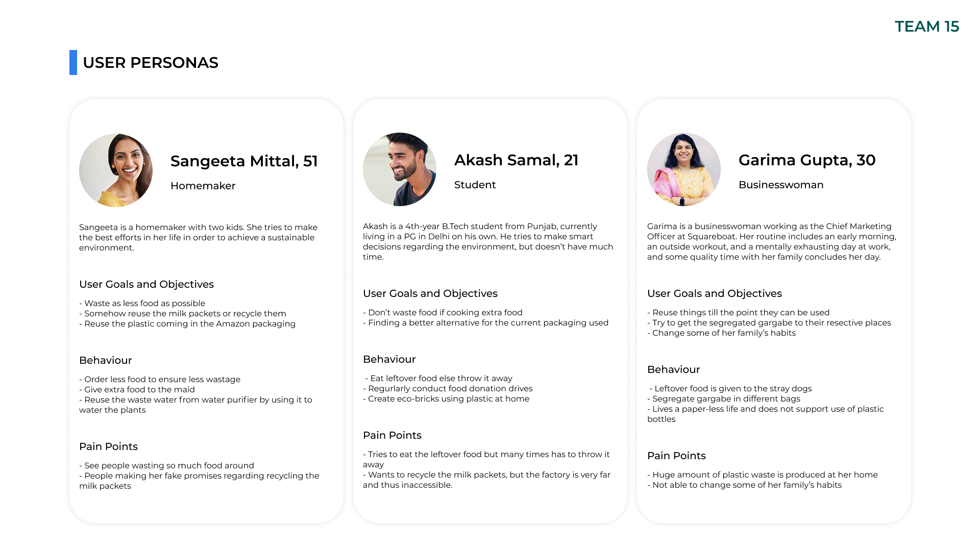Select Garima's Pain Points heading
The width and height of the screenshot is (980, 551).
676,456
